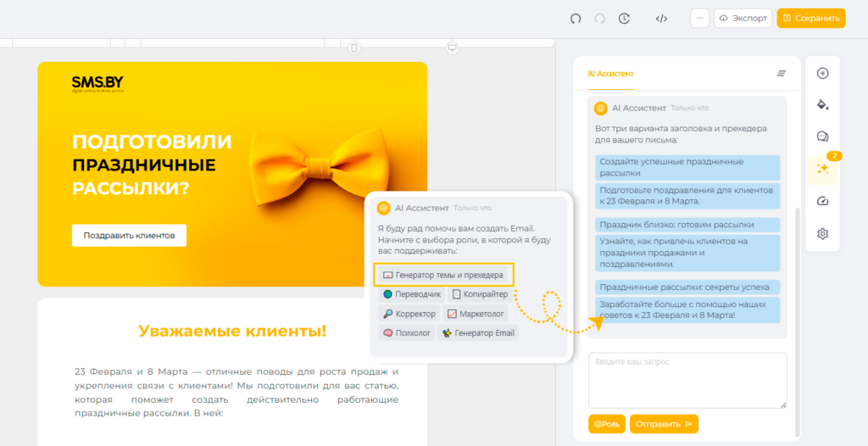Click the add block plus icon
This screenshot has width=868, height=446.
pyautogui.click(x=822, y=73)
